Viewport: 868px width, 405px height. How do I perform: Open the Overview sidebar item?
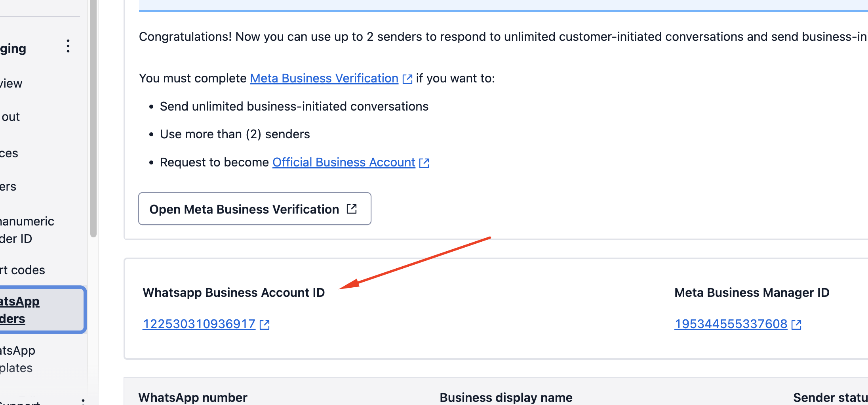11,83
